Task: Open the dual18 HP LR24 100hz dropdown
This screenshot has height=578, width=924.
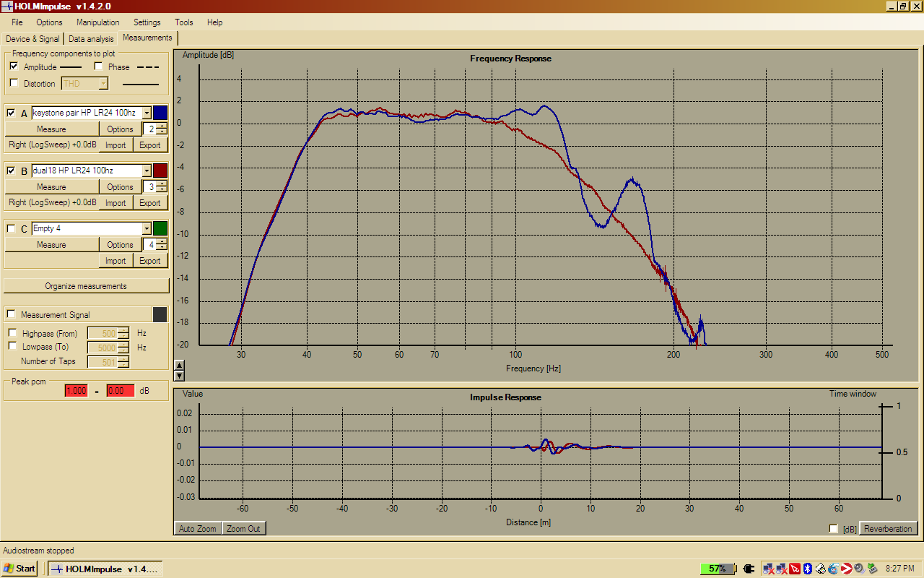Action: [x=147, y=171]
